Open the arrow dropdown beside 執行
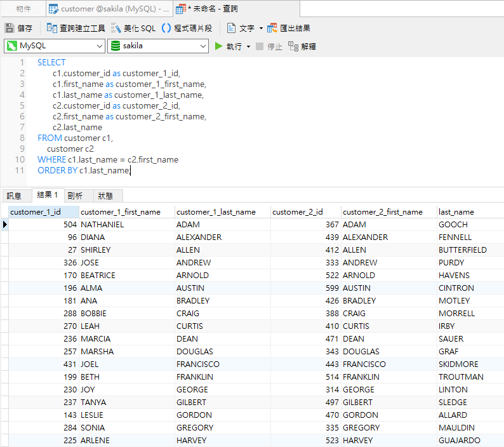The image size is (504, 447). point(248,46)
